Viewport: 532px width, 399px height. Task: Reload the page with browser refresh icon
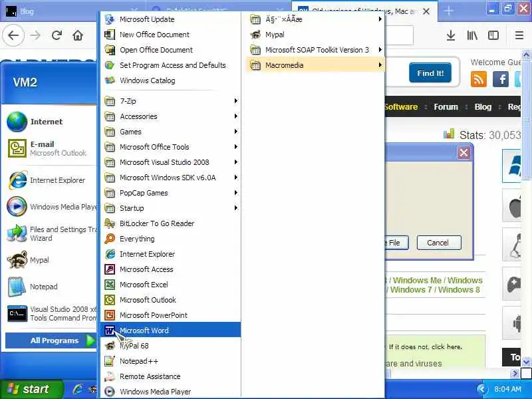pos(57,35)
